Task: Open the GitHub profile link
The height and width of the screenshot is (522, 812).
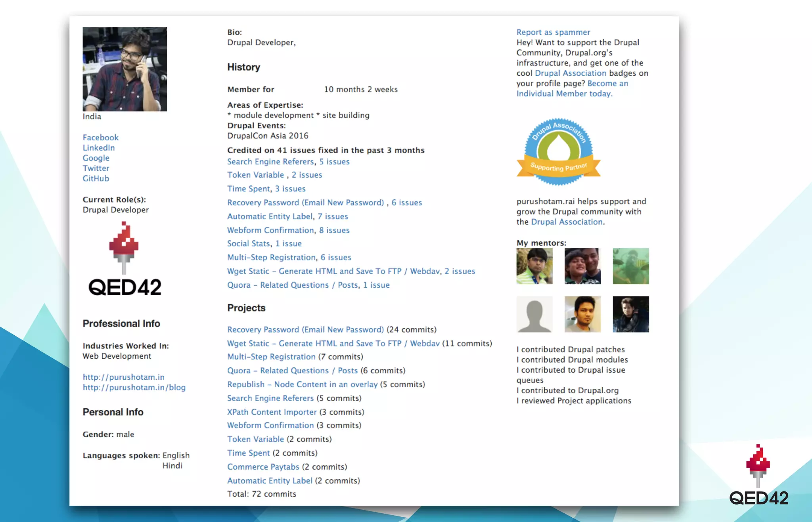Action: pos(96,178)
